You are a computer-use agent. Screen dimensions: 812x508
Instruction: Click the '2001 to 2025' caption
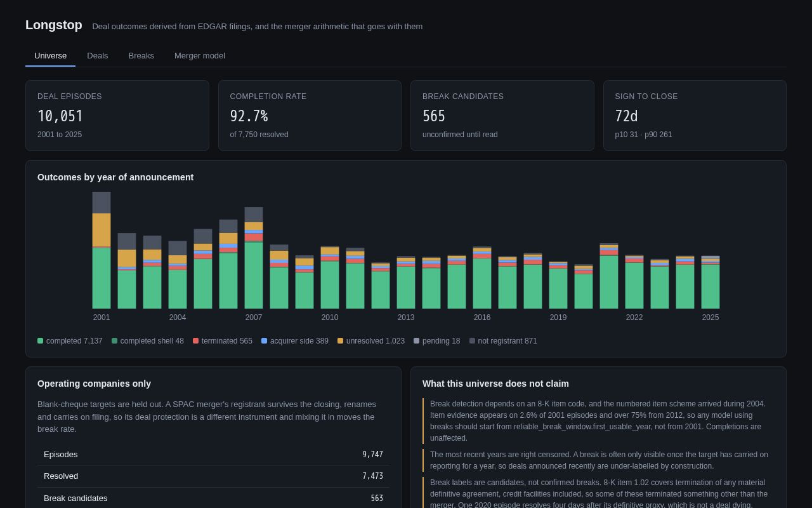(x=60, y=135)
